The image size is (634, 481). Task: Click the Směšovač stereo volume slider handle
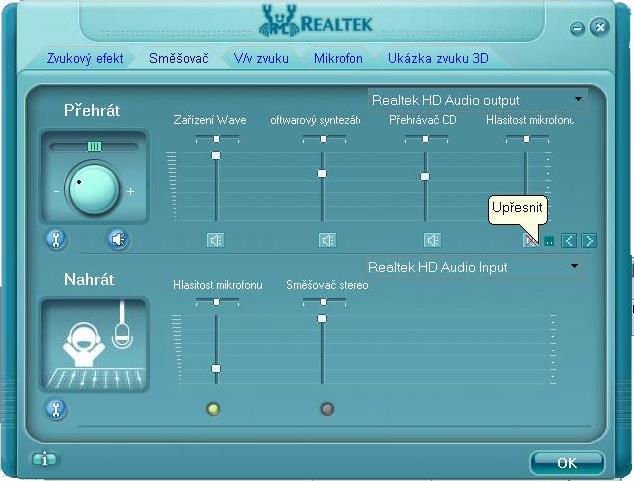(x=322, y=318)
